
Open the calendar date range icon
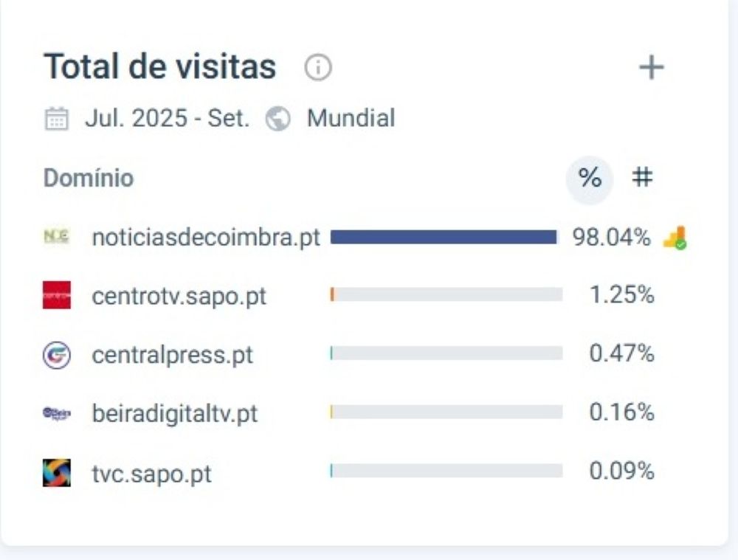pos(56,119)
